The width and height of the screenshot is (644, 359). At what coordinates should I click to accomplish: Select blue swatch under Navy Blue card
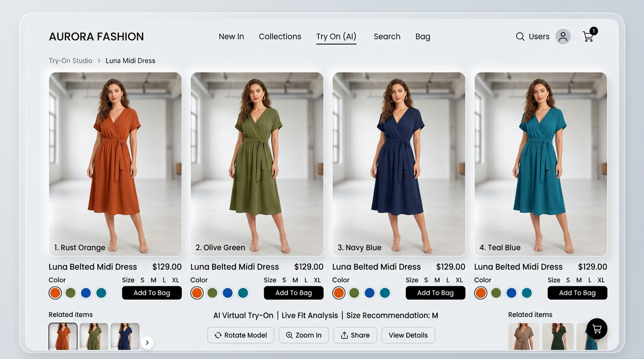[369, 293]
